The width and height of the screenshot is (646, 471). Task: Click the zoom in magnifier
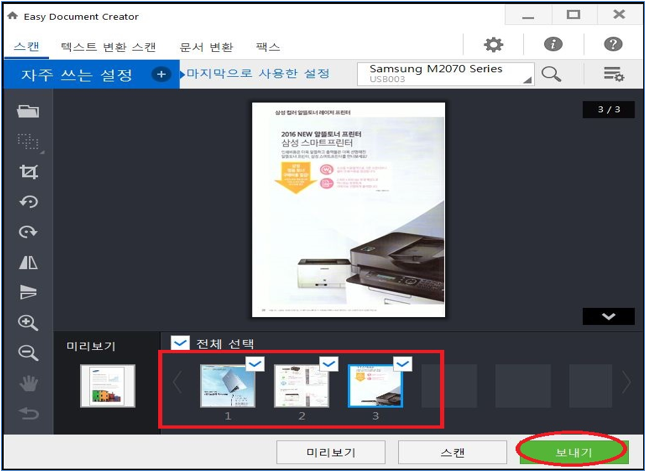(28, 323)
